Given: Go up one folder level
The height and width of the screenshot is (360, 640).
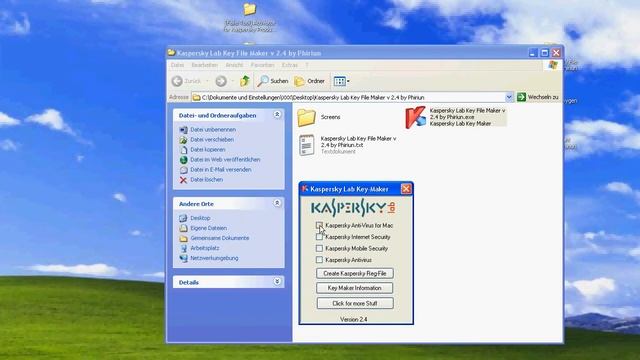Looking at the screenshot, I should pyautogui.click(x=244, y=81).
